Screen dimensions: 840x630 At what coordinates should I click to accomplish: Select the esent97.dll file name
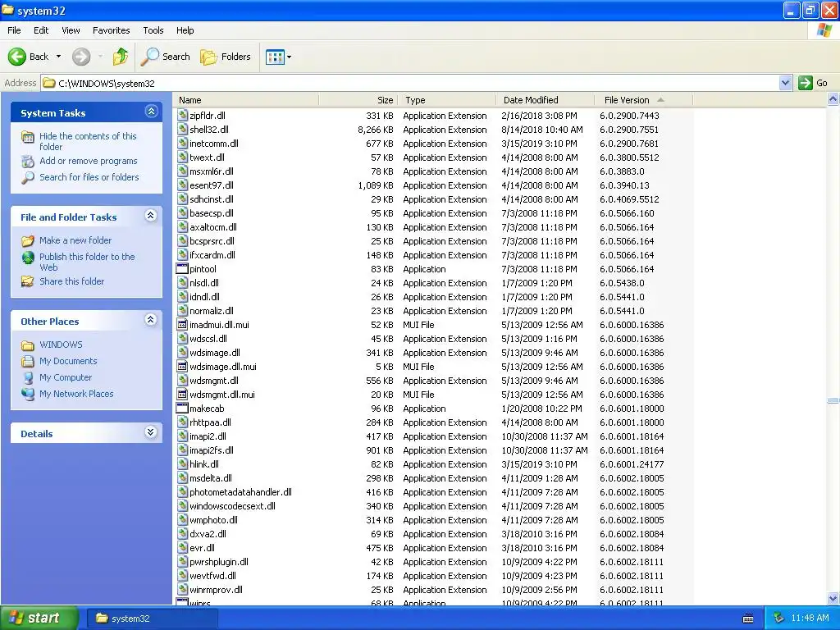[212, 185]
